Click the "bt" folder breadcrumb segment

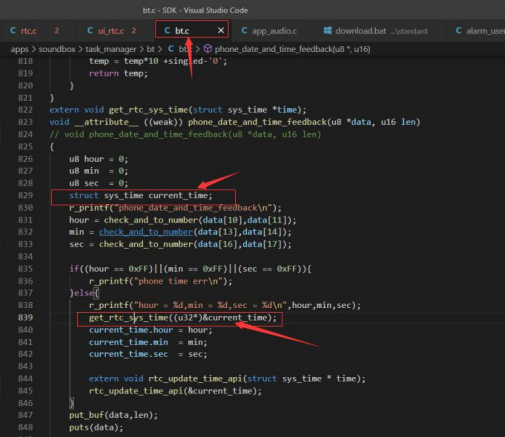(x=151, y=49)
